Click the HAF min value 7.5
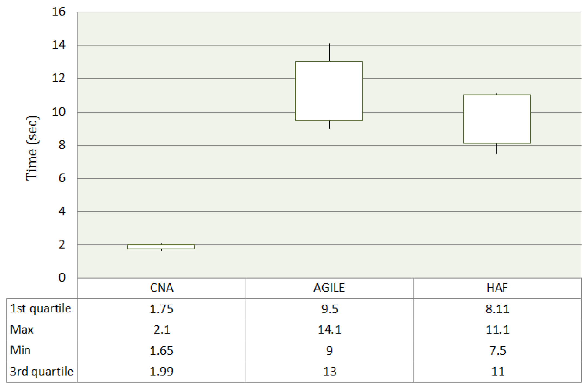588x387 pixels. tap(497, 351)
